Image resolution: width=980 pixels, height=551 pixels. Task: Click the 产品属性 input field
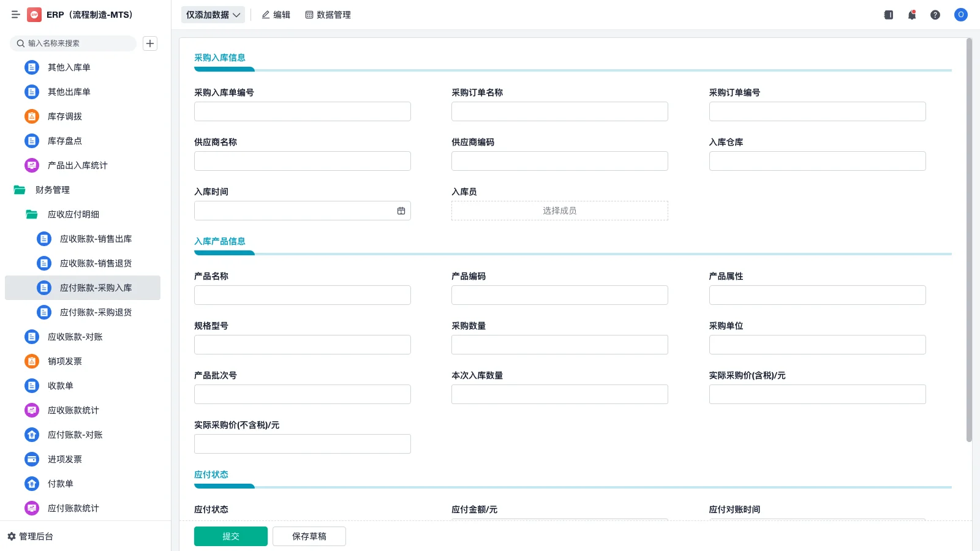tap(818, 295)
